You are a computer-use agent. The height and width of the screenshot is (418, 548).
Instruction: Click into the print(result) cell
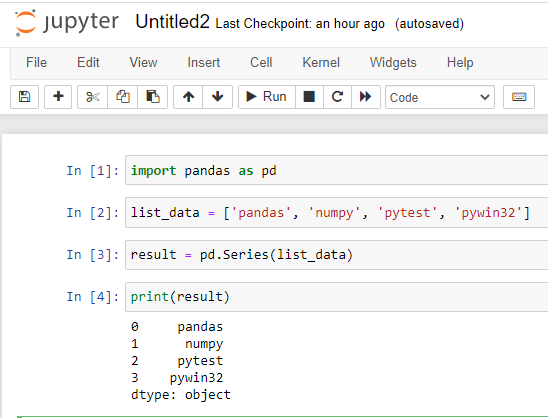coord(337,297)
